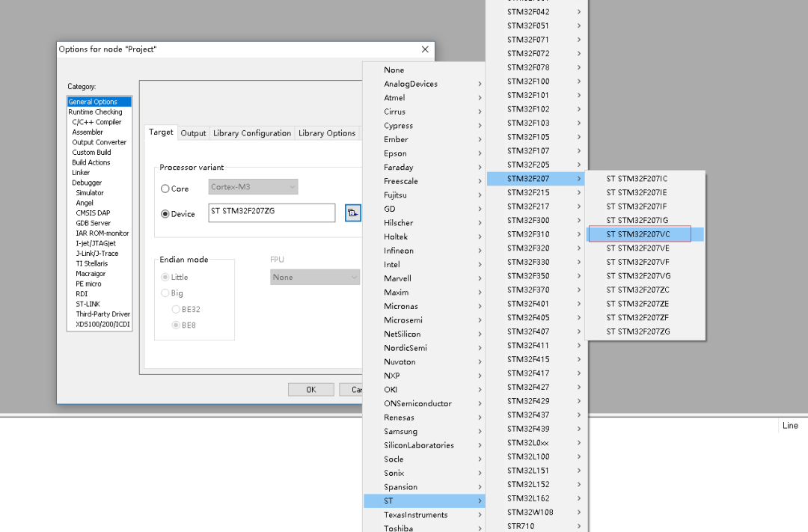The height and width of the screenshot is (532, 808).
Task: Select Output Converter category
Action: [x=99, y=142]
